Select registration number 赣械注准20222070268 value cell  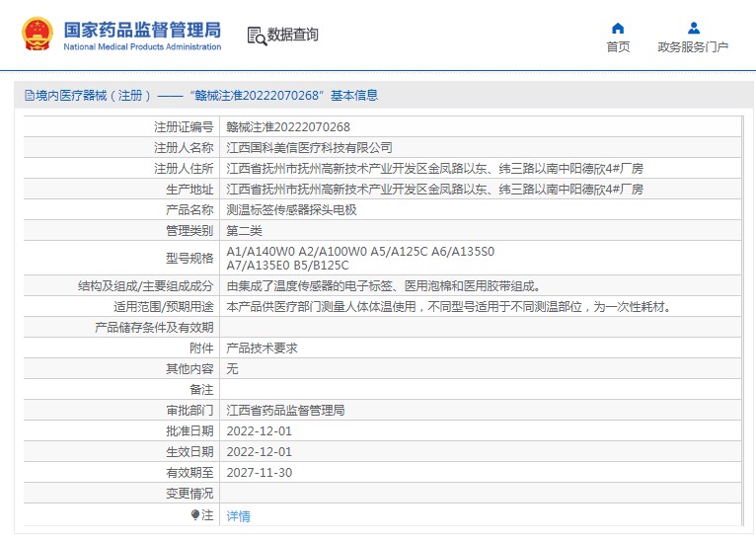click(288, 126)
